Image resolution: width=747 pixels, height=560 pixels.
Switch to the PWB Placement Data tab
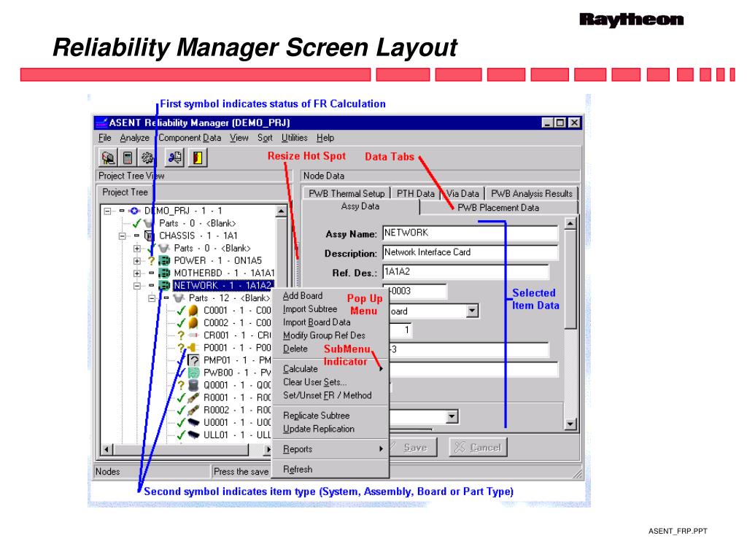pyautogui.click(x=498, y=208)
